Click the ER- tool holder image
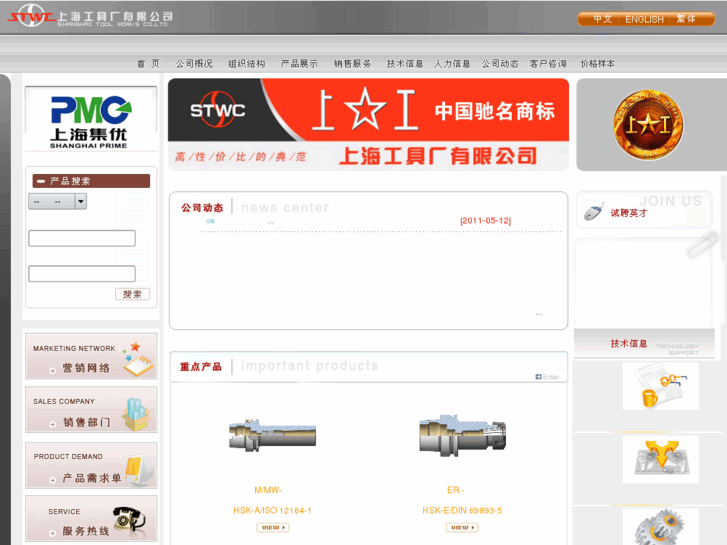727x545 pixels. (x=462, y=436)
